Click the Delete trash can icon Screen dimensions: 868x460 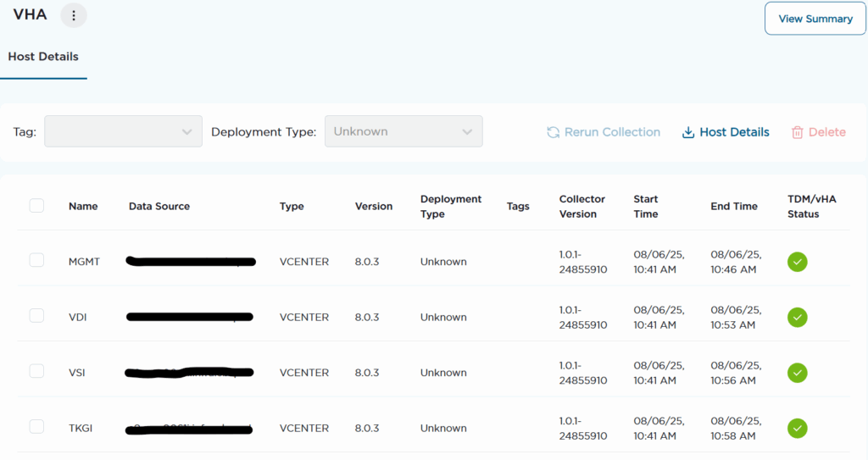tap(797, 132)
